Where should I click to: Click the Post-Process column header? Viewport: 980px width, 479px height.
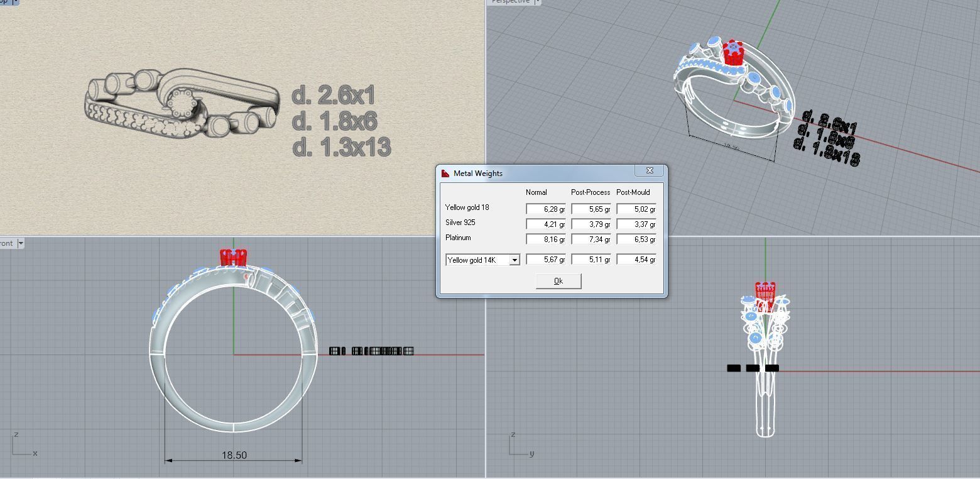coord(591,192)
